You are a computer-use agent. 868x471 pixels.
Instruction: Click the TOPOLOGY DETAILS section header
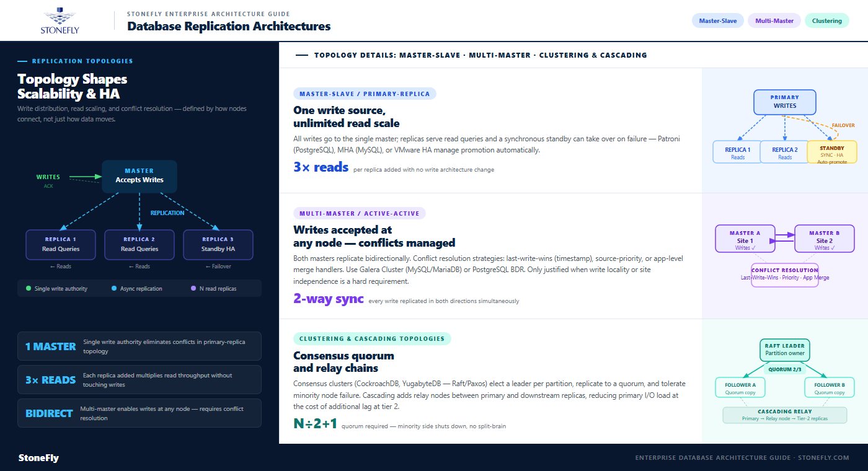coord(480,55)
